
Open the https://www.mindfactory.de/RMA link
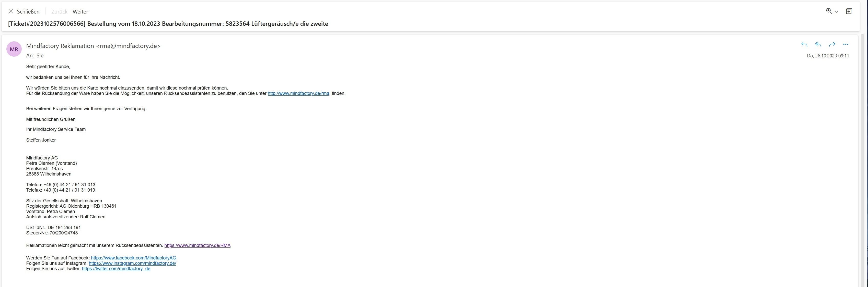198,245
